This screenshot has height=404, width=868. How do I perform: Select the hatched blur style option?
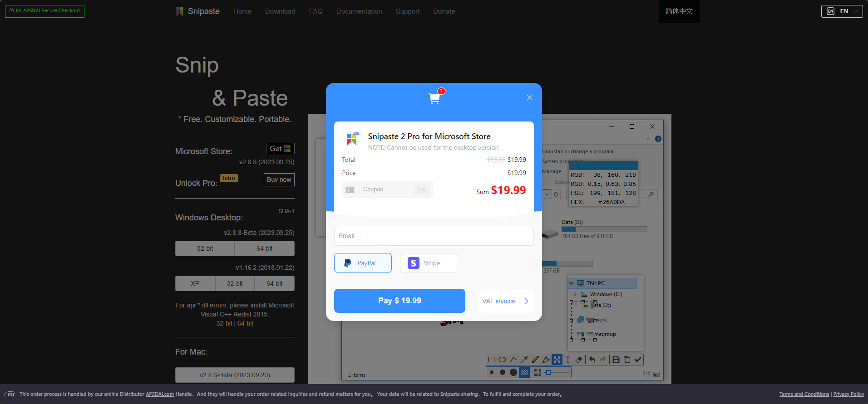(524, 372)
